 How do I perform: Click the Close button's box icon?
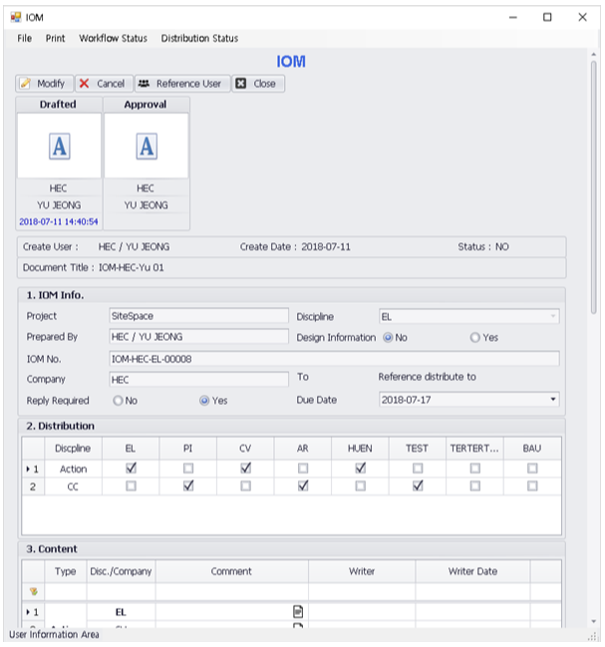pyautogui.click(x=241, y=84)
